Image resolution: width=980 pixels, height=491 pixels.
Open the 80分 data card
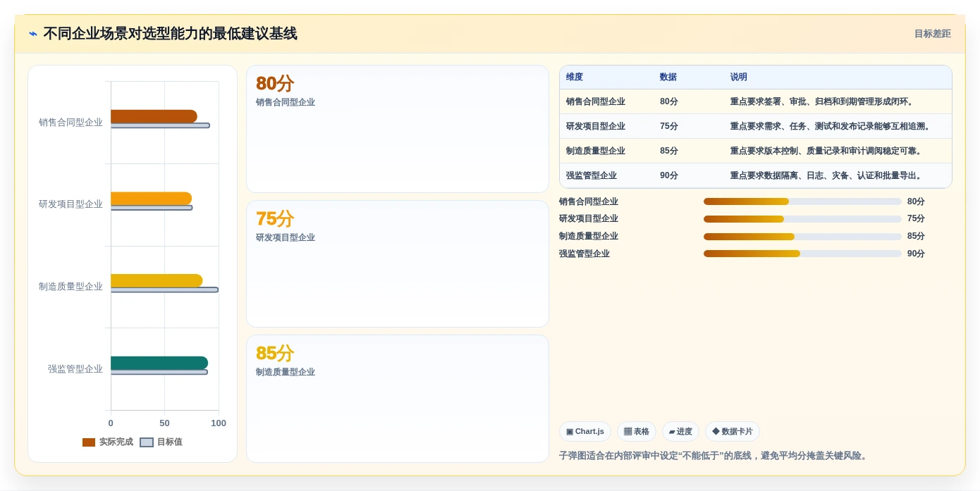[398, 129]
